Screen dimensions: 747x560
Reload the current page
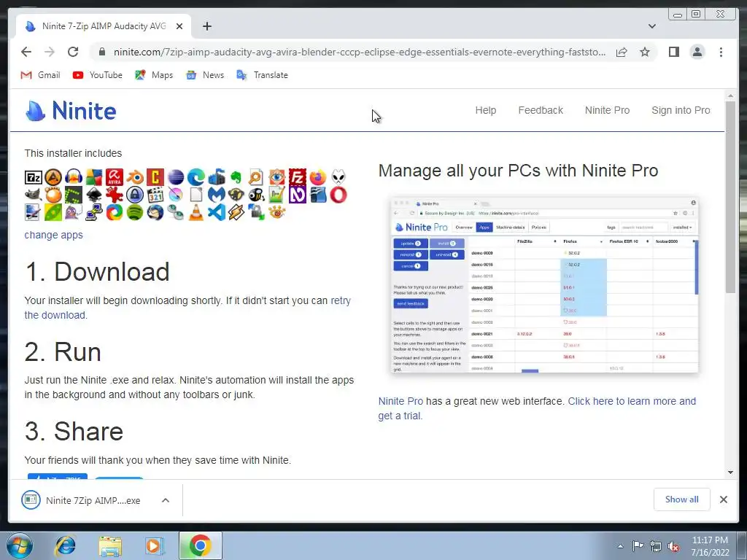pos(73,52)
